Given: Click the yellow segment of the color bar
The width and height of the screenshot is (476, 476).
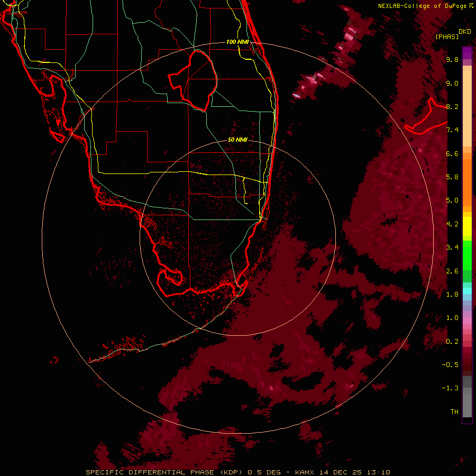Looking at the screenshot, I should 467,226.
